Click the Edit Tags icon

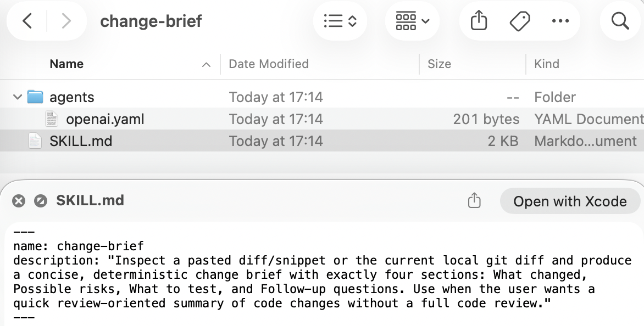519,21
